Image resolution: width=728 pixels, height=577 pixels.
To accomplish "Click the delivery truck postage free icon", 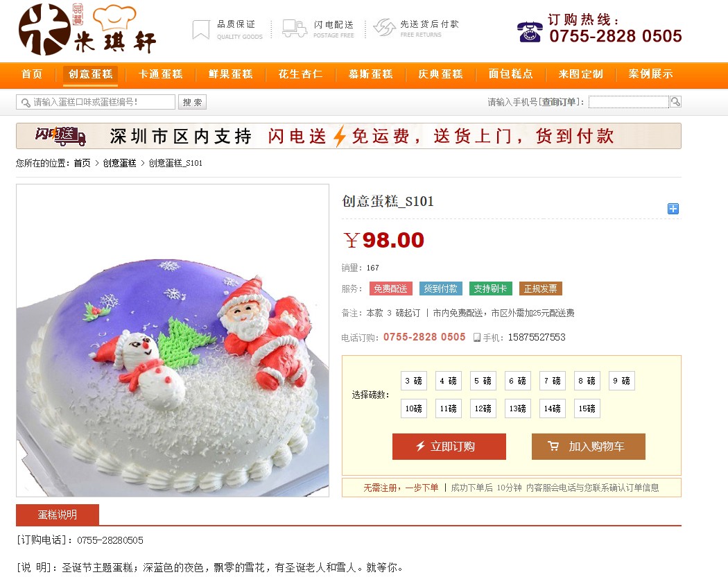I will click(295, 28).
